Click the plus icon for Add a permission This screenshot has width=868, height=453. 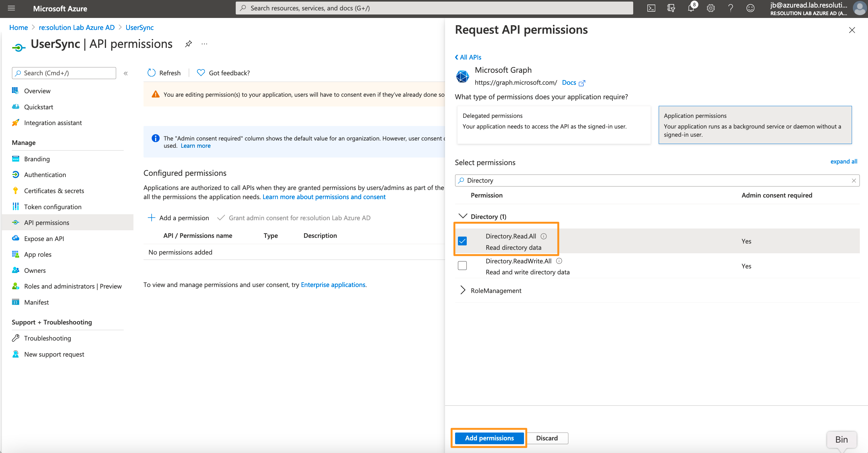[x=152, y=218]
